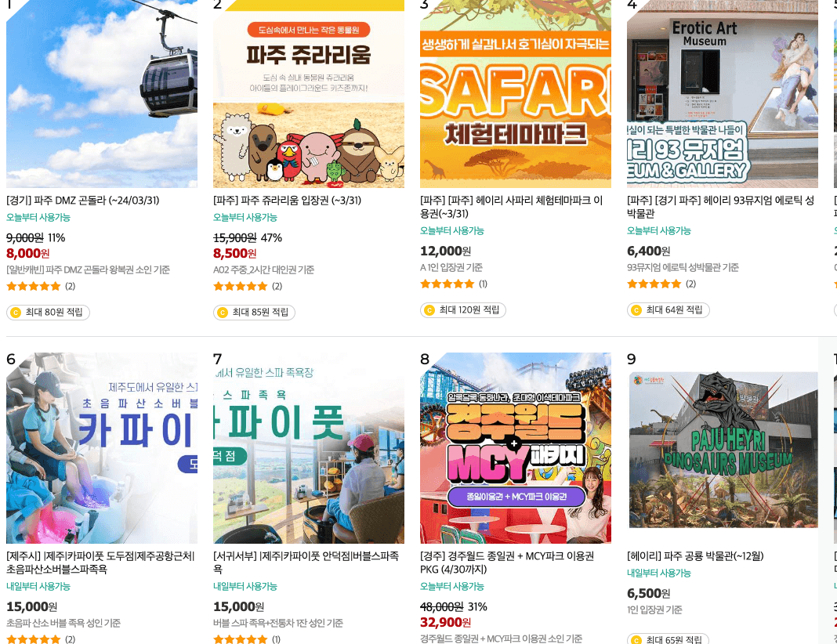Image resolution: width=837 pixels, height=644 pixels.
Task: Click the 최대 120원 적립 coin badge
Action: 463,310
